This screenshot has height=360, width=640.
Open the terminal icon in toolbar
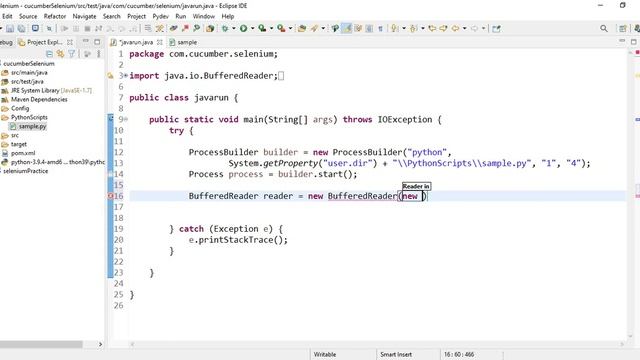coord(36,28)
